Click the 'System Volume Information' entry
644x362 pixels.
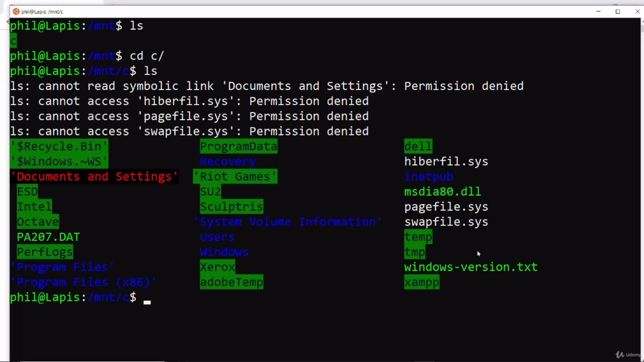288,222
